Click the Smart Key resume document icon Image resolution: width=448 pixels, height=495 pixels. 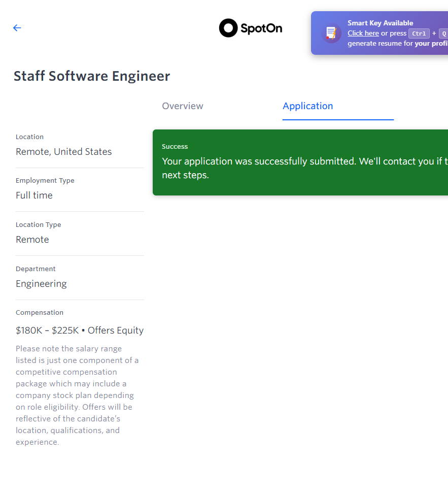tap(331, 33)
